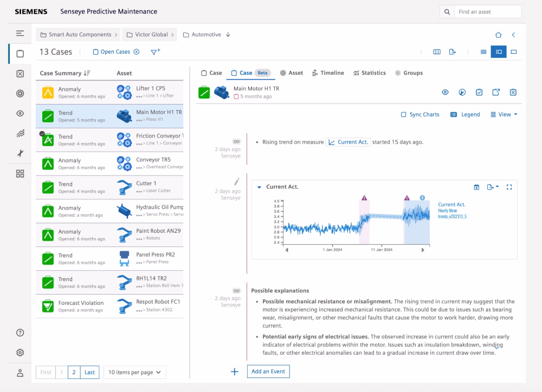Open case in new window icon
Screen dimensions: 542x392
pos(496,92)
